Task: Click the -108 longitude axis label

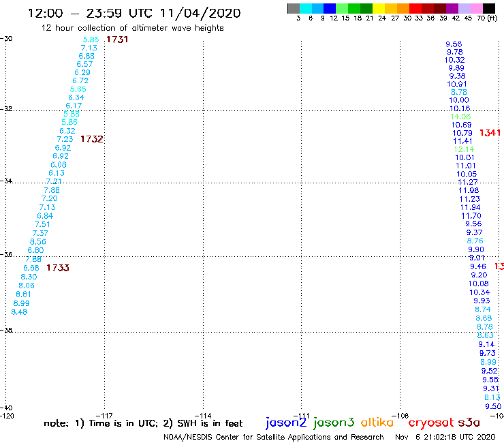Action: coord(400,416)
